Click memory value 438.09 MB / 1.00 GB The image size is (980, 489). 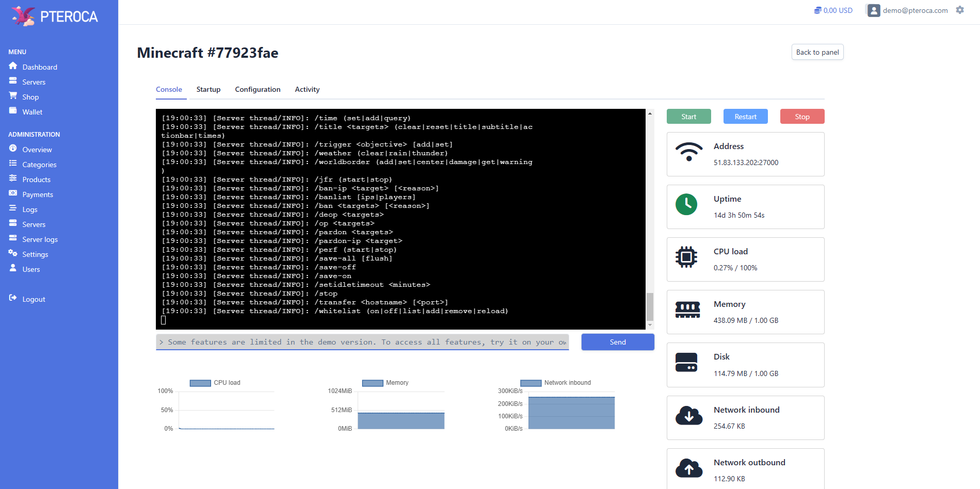point(746,320)
